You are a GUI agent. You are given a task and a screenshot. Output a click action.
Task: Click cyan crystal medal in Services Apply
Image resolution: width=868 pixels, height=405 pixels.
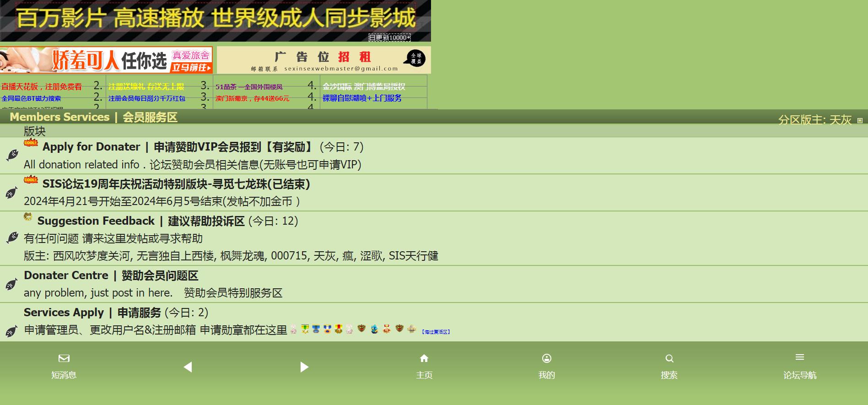pyautogui.click(x=374, y=329)
